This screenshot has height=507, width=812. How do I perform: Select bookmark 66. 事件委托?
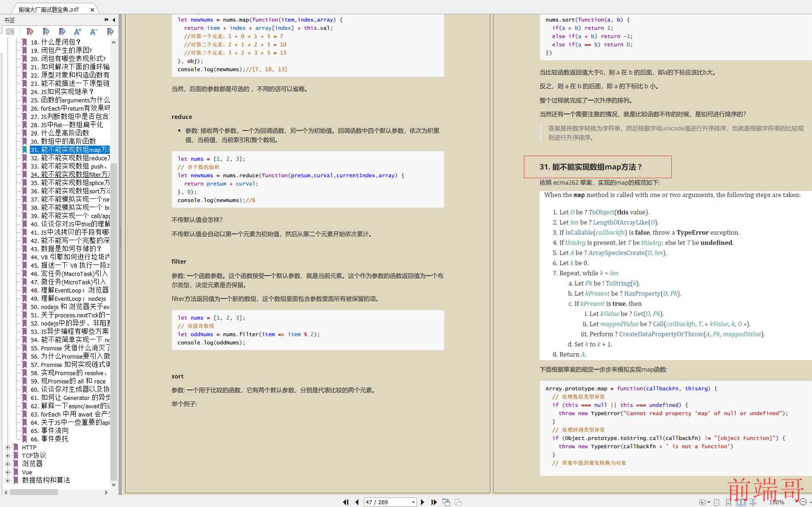click(x=50, y=439)
